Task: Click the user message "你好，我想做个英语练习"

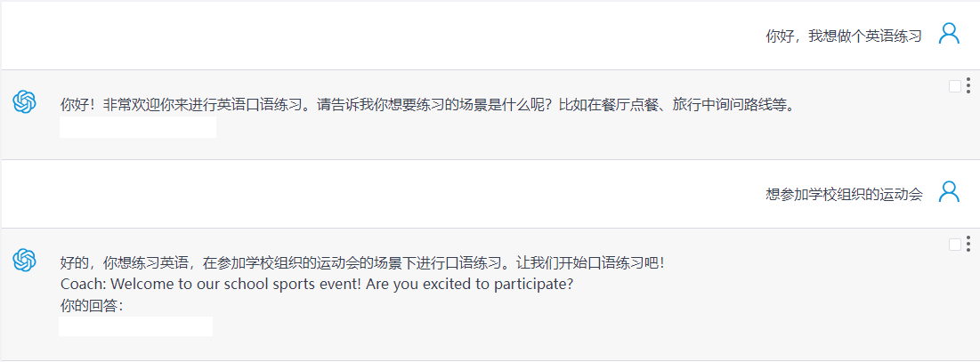Action: (844, 36)
